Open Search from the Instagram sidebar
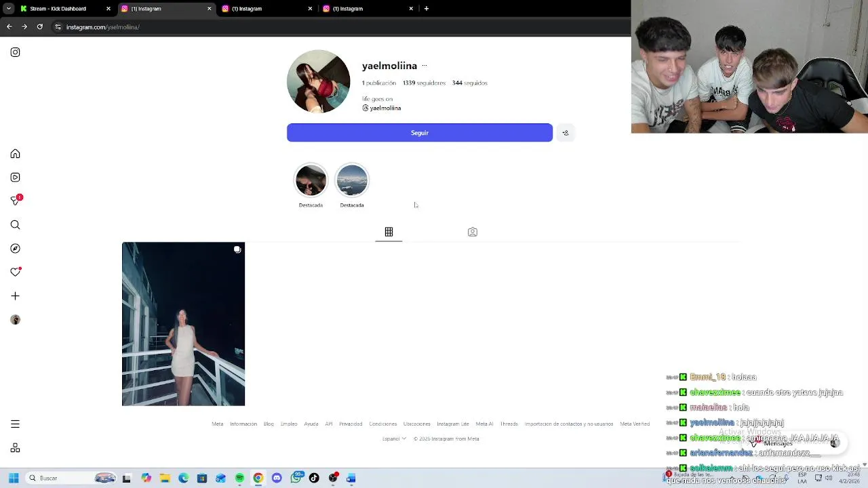 15,225
